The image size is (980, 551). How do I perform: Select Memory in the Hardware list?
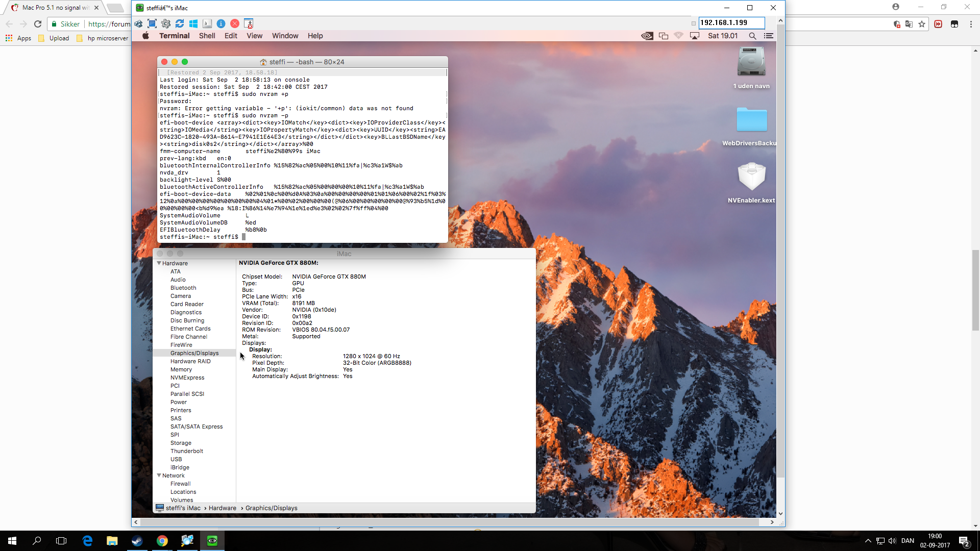pos(181,369)
